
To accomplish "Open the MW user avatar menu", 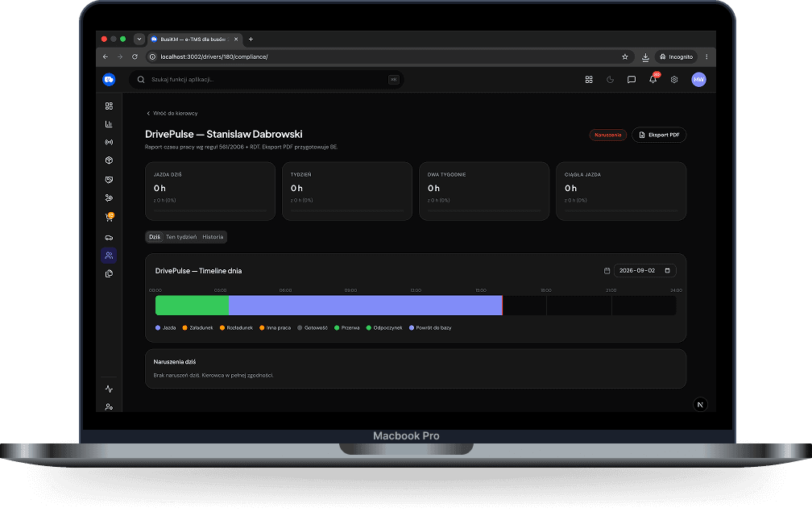I will pos(698,79).
